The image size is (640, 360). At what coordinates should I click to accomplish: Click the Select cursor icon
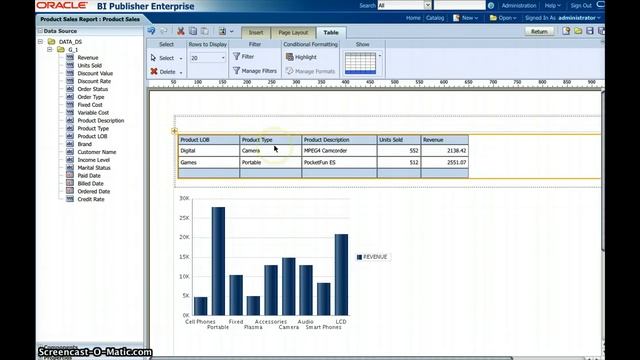153,58
